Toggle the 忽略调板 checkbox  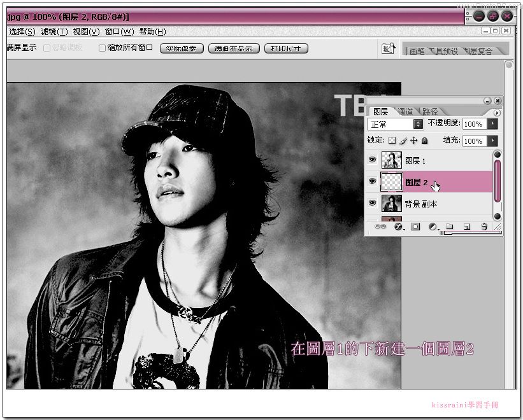[x=47, y=48]
